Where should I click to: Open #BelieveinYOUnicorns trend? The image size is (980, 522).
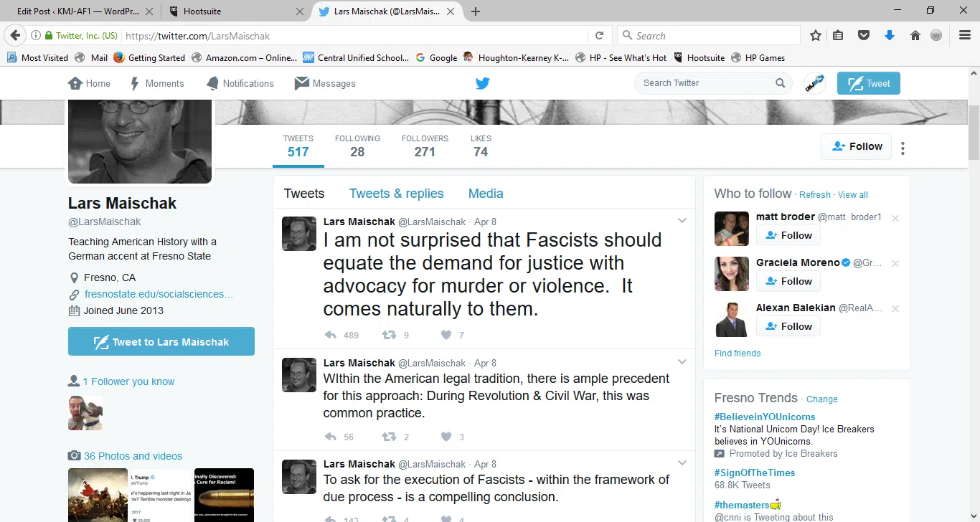pyautogui.click(x=765, y=417)
